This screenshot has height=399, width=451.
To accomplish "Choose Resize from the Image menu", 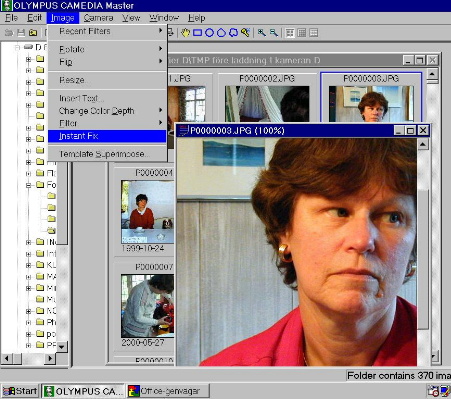I will coord(107,80).
